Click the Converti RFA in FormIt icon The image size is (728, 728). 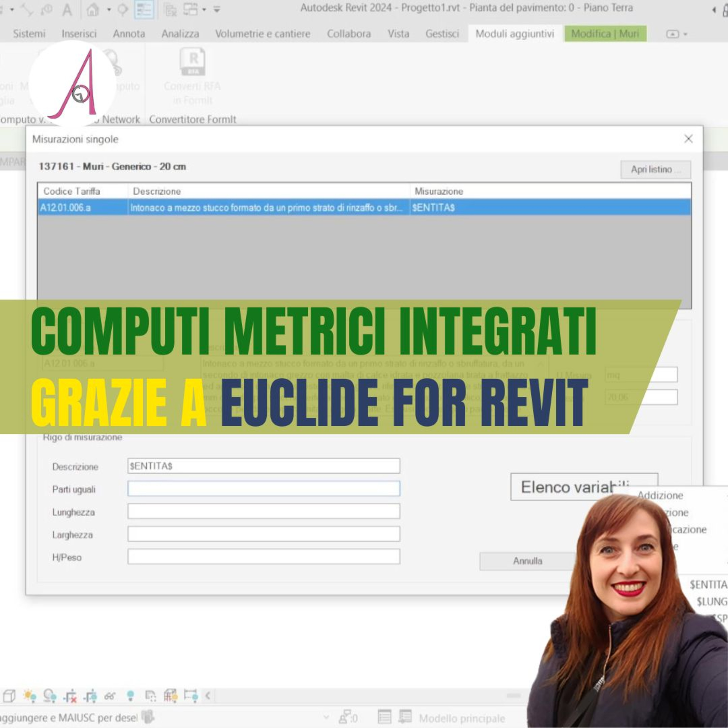192,76
